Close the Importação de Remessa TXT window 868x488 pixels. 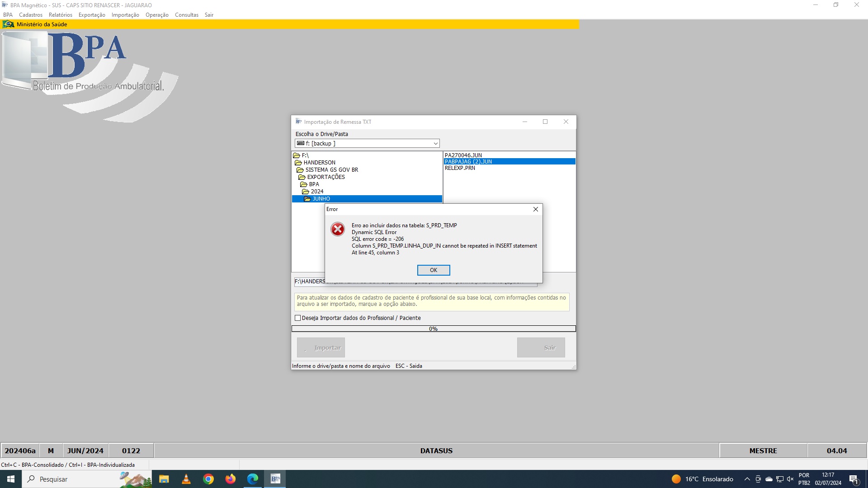coord(566,122)
